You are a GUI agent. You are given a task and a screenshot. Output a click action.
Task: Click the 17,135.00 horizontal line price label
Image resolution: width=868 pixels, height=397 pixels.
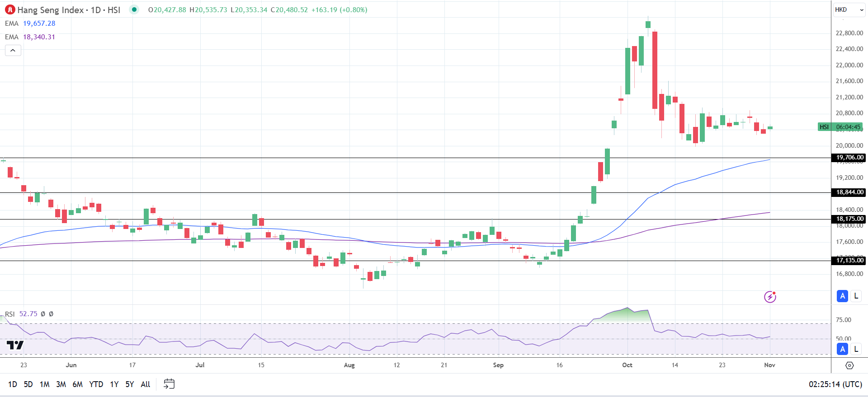click(849, 260)
